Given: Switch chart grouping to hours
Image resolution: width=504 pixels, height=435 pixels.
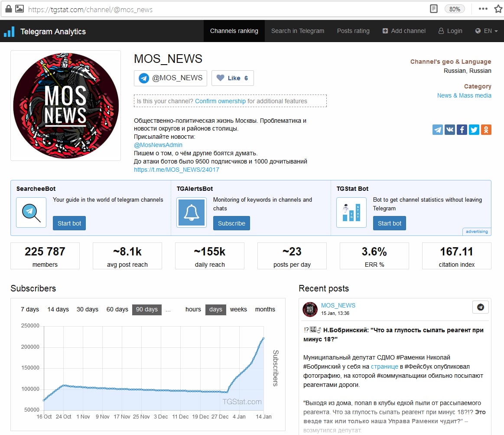Looking at the screenshot, I should [193, 310].
